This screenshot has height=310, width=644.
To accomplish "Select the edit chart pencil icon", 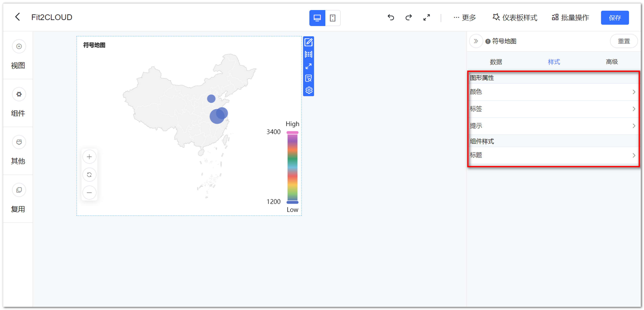I will click(309, 43).
